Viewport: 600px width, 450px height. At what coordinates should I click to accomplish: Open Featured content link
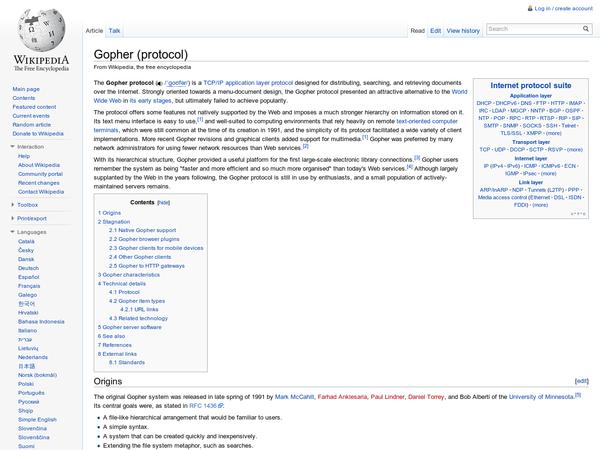point(34,107)
